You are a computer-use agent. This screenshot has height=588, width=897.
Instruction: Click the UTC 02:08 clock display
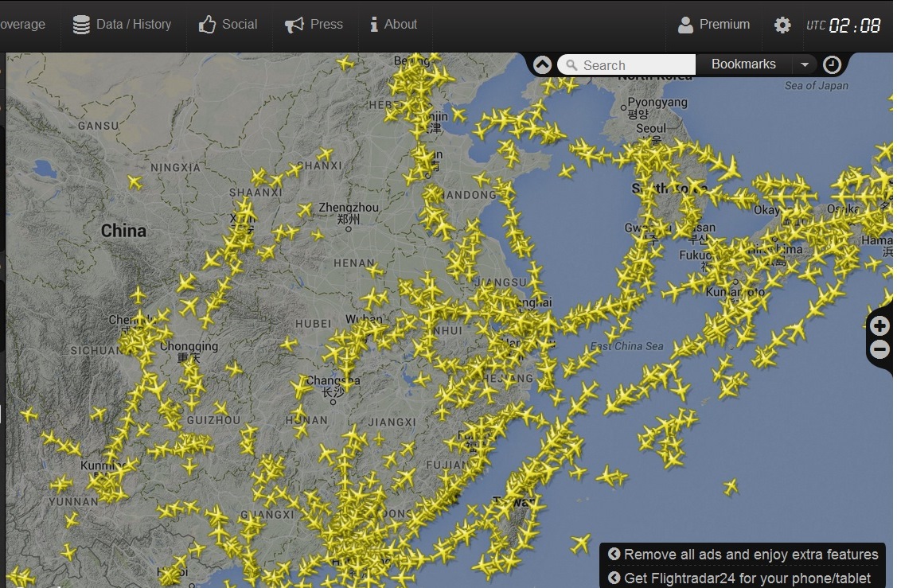843,25
